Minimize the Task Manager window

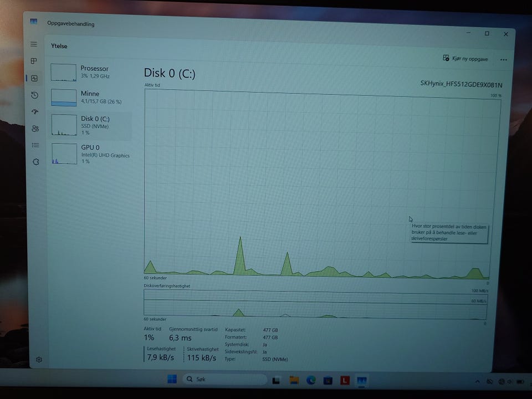468,33
